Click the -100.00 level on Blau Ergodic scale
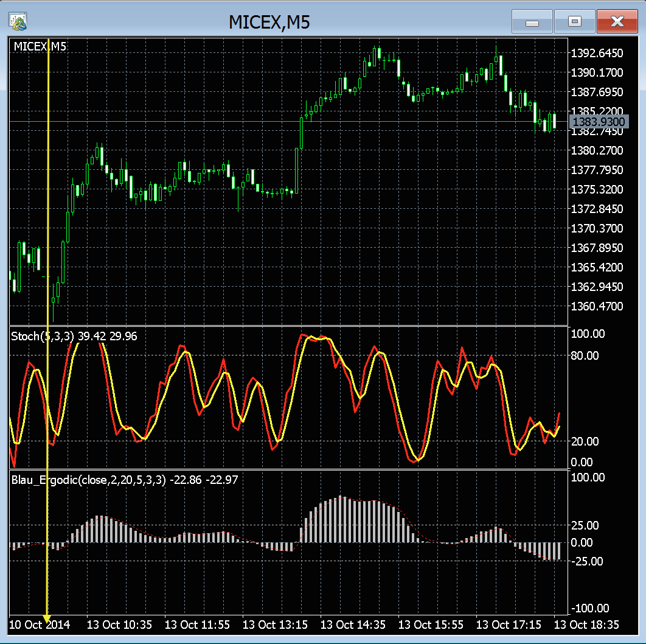The width and height of the screenshot is (646, 644). click(589, 609)
